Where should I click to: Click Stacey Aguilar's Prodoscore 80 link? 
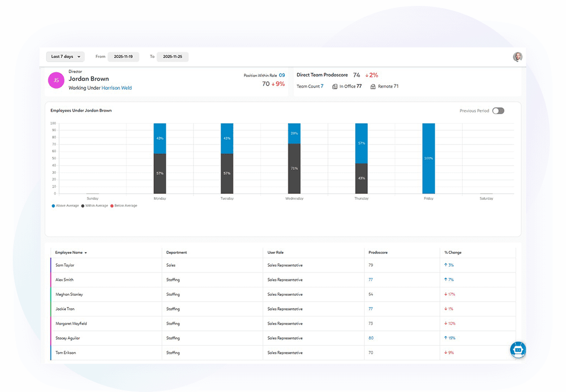point(370,338)
